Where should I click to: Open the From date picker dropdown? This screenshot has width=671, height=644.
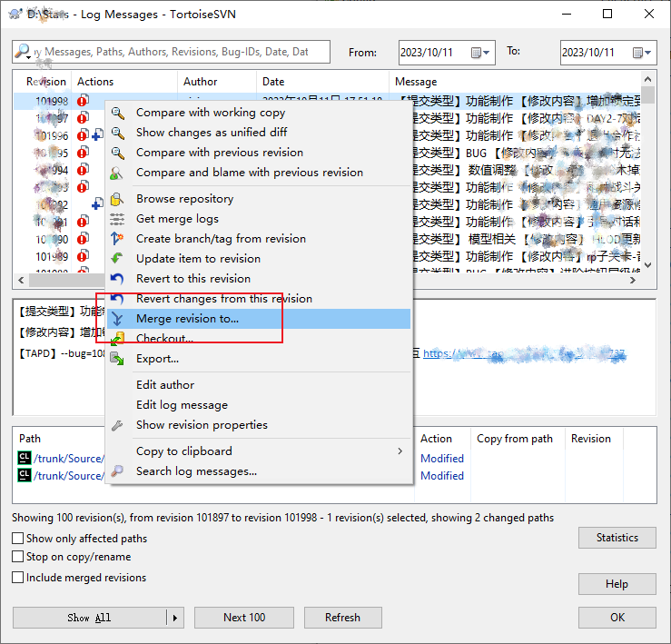(481, 53)
